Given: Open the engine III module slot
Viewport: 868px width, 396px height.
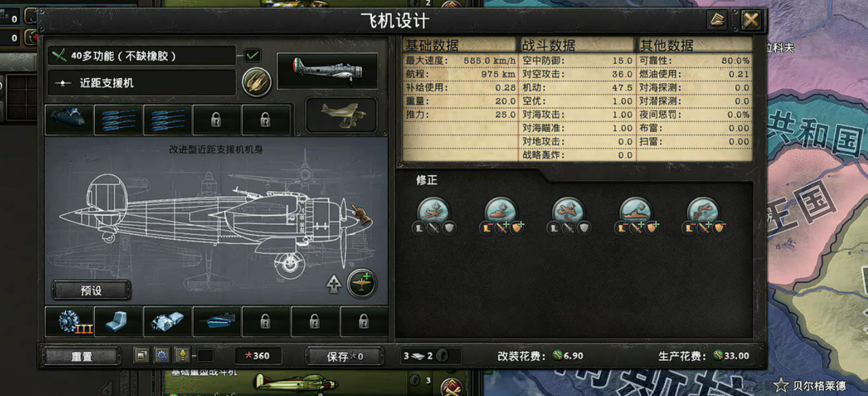Looking at the screenshot, I should [69, 321].
